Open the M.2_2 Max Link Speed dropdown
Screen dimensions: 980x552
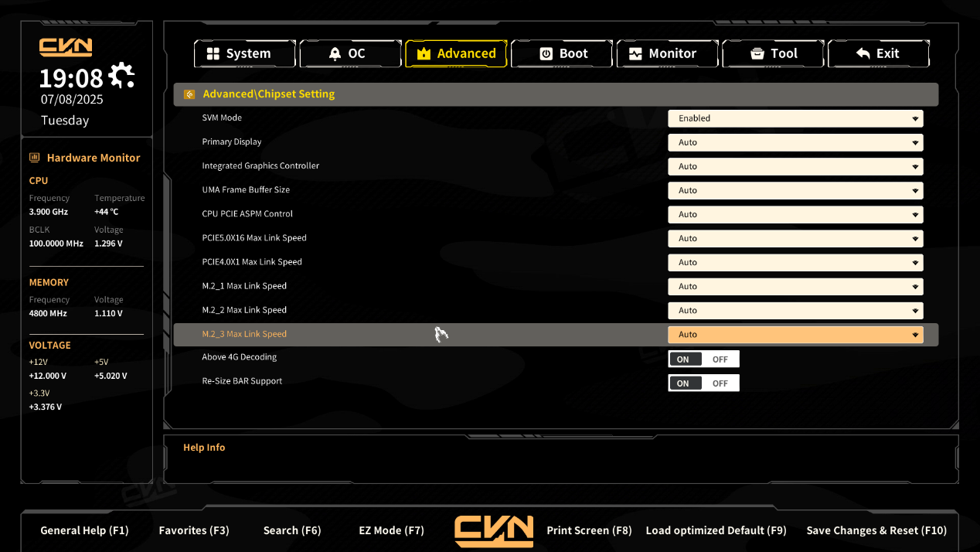pos(795,310)
